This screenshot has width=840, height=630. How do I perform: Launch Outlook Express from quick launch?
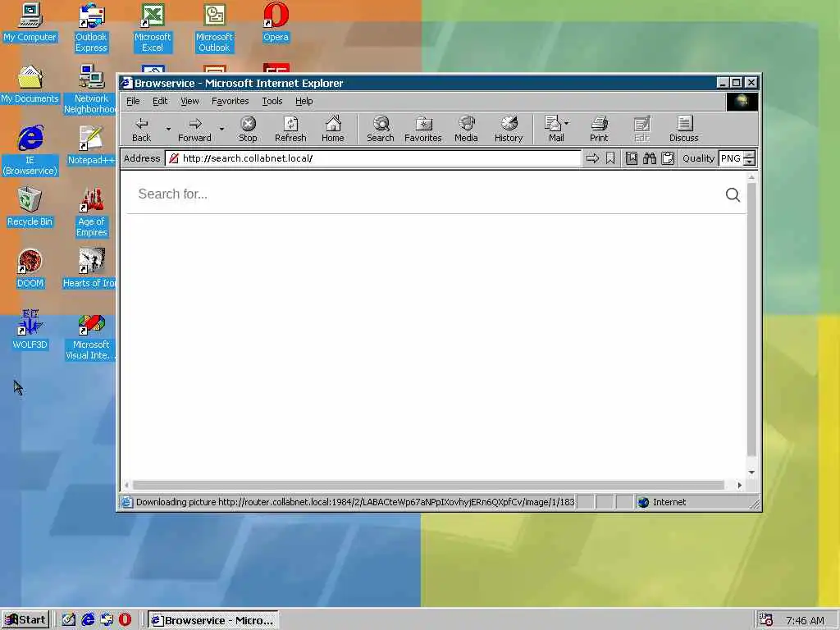point(107,620)
